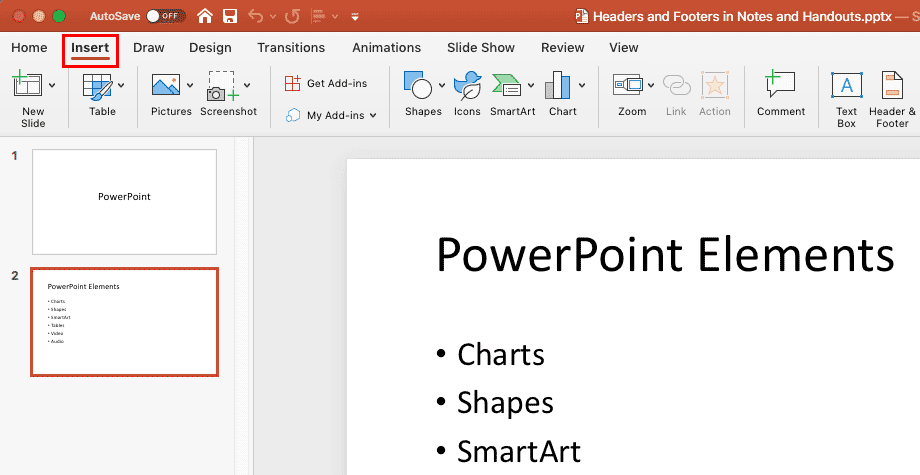Click the Icons duck-and-leaf icon
920x475 pixels.
(x=467, y=86)
